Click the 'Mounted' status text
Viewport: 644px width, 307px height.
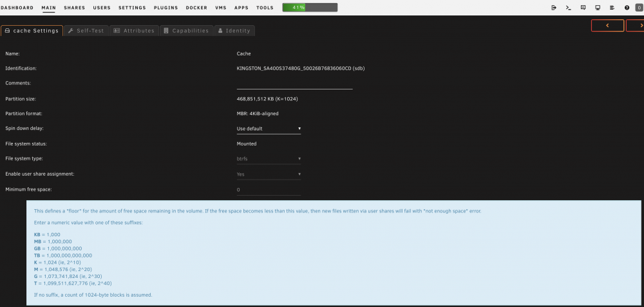coord(247,144)
